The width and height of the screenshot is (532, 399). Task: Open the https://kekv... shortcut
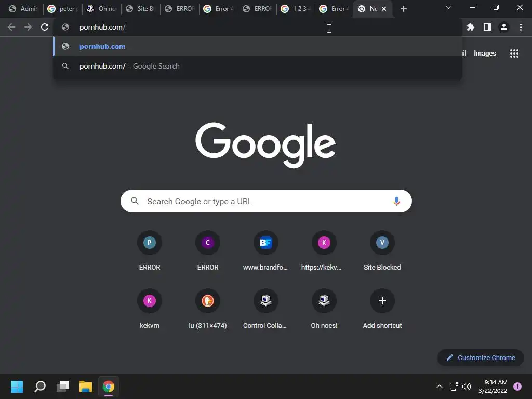324,251
